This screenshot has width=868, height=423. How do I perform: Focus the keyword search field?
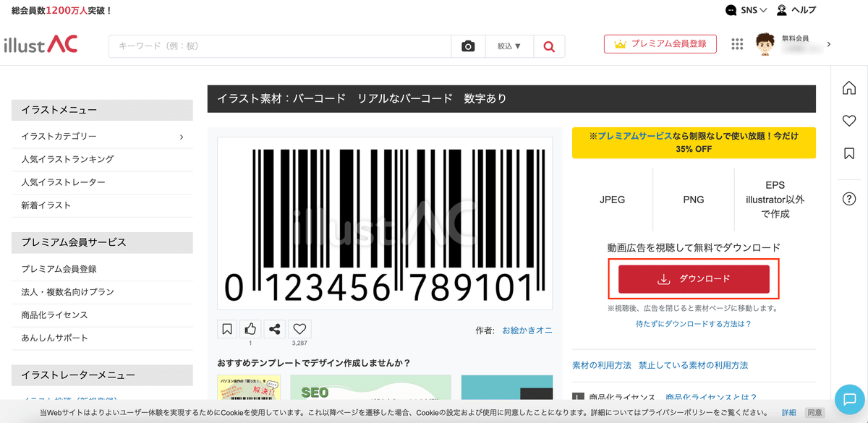tap(280, 46)
